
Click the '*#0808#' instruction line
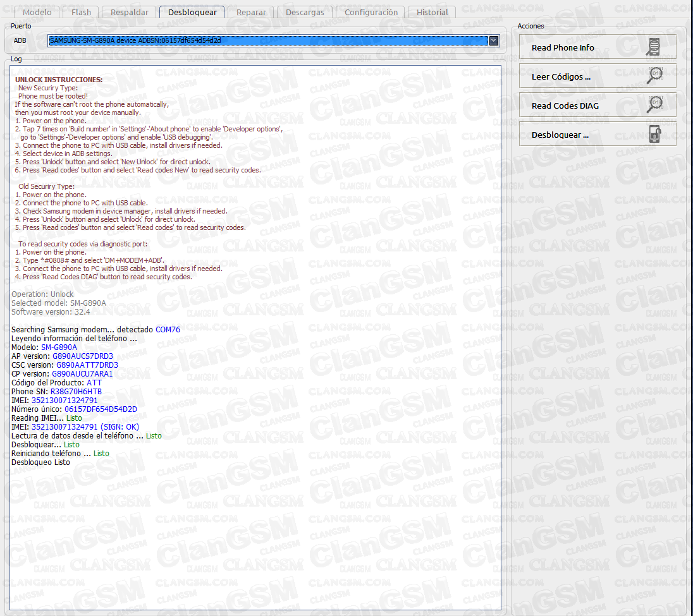[x=90, y=260]
